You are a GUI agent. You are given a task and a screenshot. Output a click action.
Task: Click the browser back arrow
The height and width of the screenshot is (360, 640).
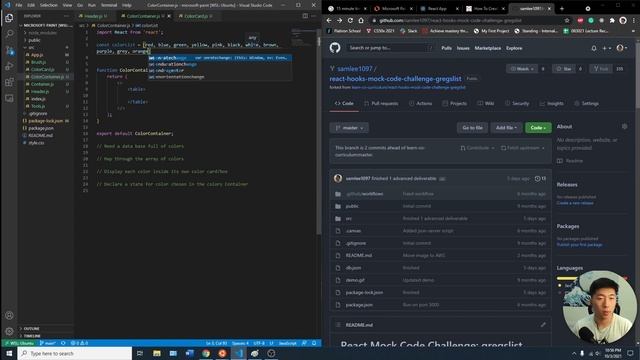coord(329,20)
